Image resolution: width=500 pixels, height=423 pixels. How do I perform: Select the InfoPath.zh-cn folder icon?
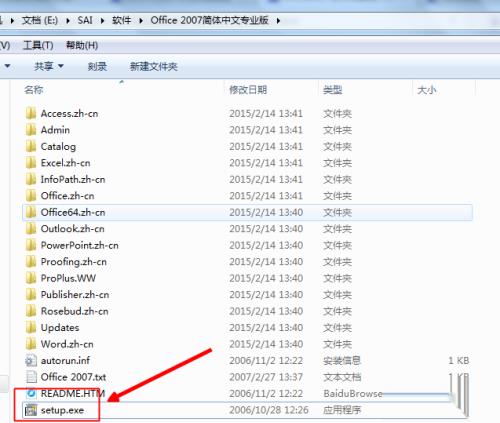(31, 179)
